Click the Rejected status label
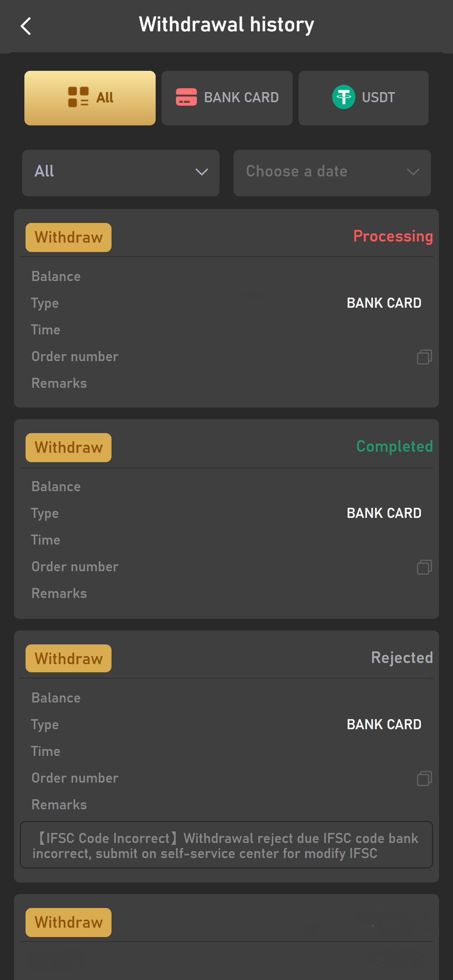The image size is (453, 980). point(402,658)
